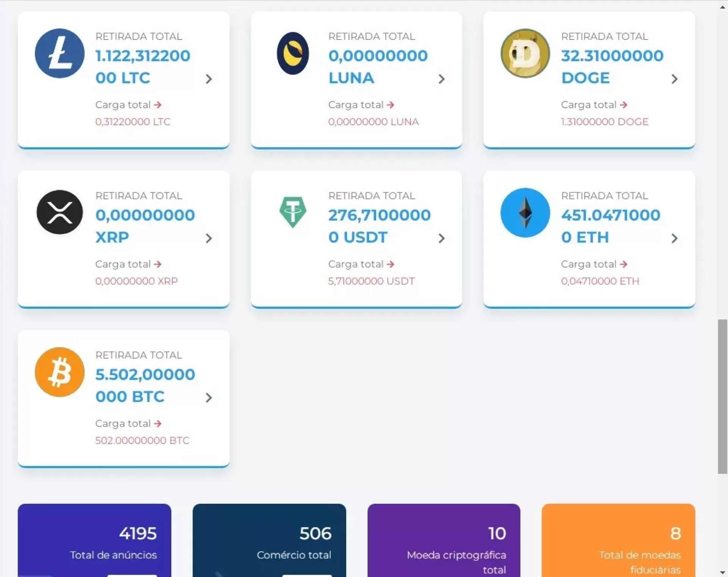Open XRP card details chevron

pos(209,238)
